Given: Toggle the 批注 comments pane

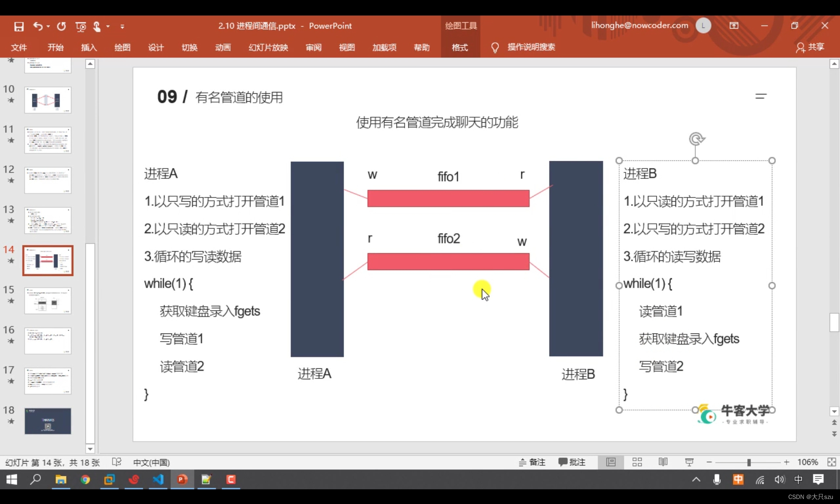Looking at the screenshot, I should (572, 462).
